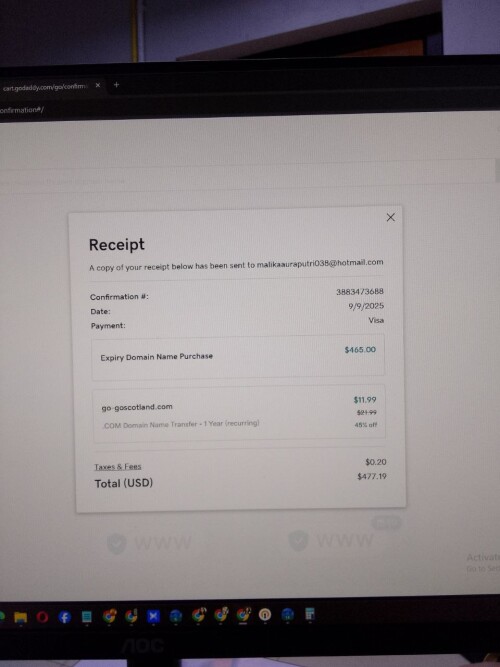Image resolution: width=500 pixels, height=667 pixels.
Task: Click the confirmation number 3883473688
Action: 360,291
